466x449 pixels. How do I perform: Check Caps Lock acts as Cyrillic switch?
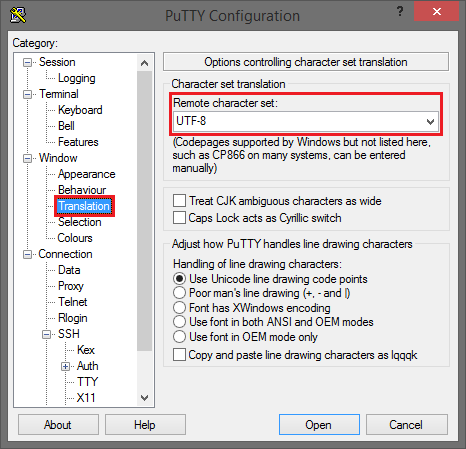click(179, 218)
